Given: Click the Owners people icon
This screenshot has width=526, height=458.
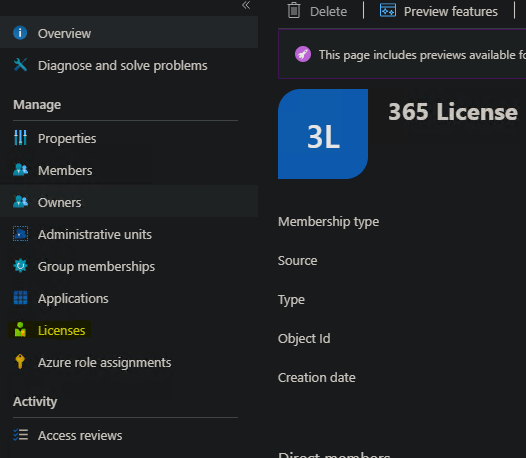Looking at the screenshot, I should click(x=20, y=202).
